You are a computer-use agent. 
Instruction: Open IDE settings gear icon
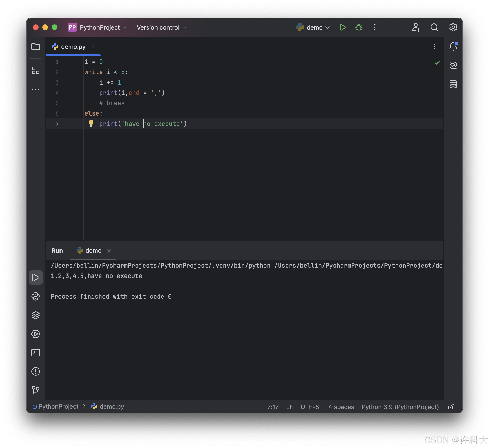pos(453,27)
